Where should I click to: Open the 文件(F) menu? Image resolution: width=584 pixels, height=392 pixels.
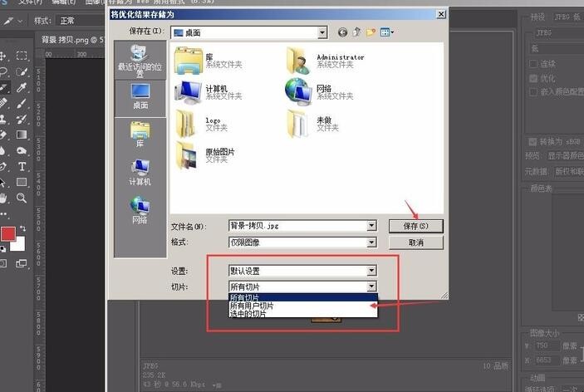(31, 2)
